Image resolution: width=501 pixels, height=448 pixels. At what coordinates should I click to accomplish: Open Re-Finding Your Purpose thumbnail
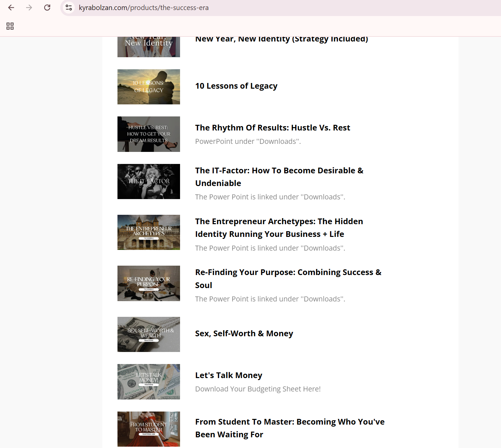click(149, 283)
